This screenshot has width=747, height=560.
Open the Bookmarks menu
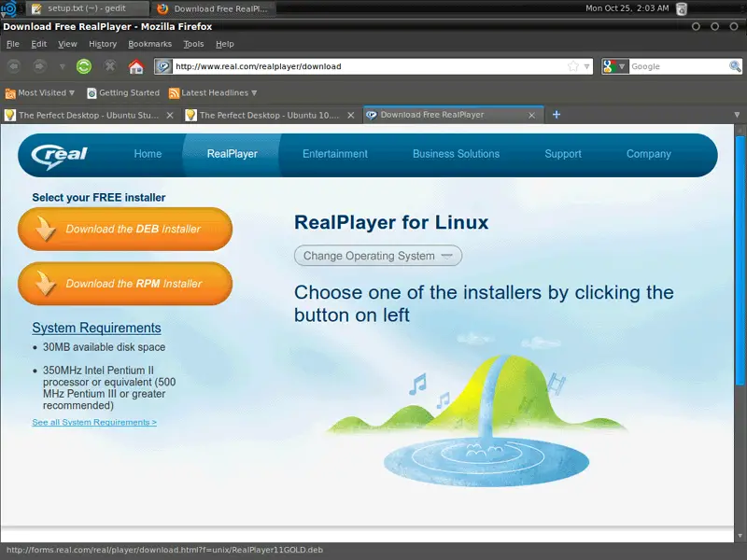[x=149, y=44]
